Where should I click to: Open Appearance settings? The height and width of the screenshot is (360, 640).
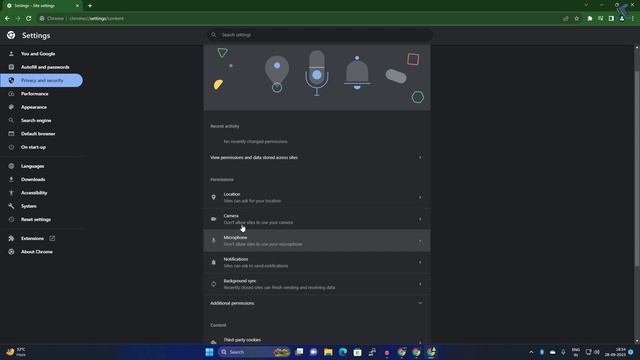click(x=34, y=107)
